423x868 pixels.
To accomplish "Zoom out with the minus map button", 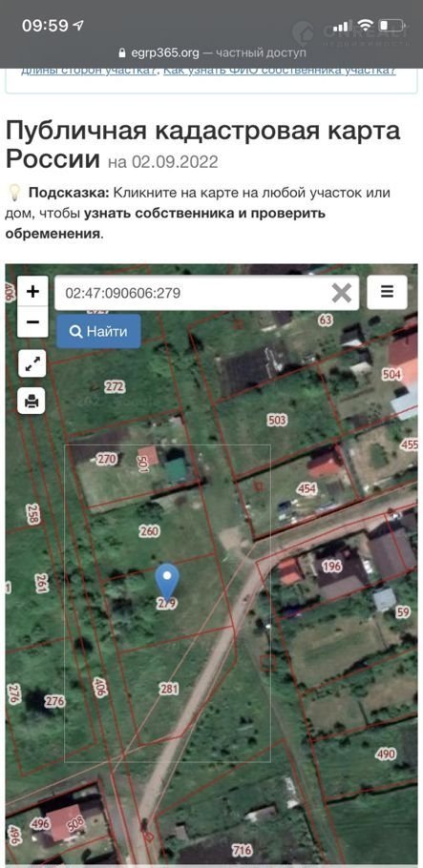I will point(32,322).
